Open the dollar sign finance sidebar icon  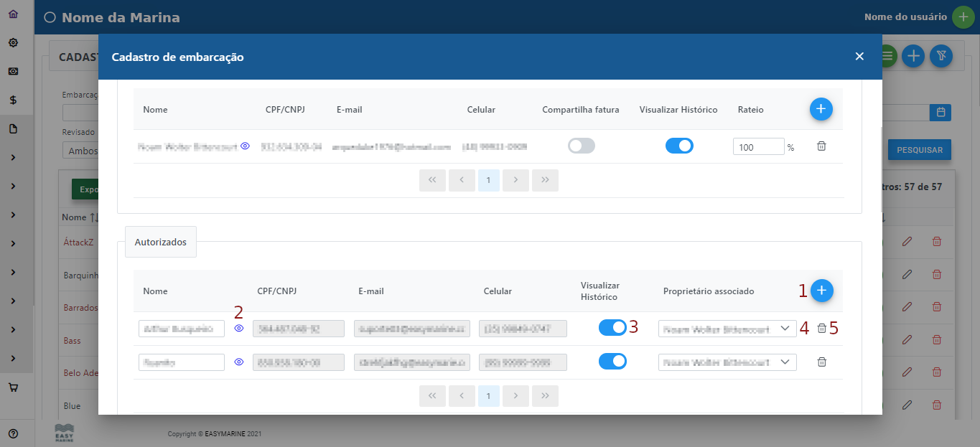pyautogui.click(x=13, y=100)
